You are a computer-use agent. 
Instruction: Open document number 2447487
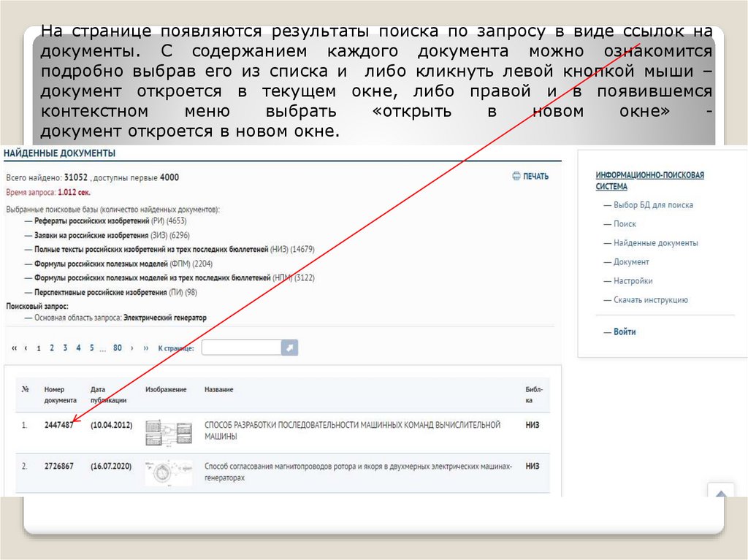pos(58,425)
